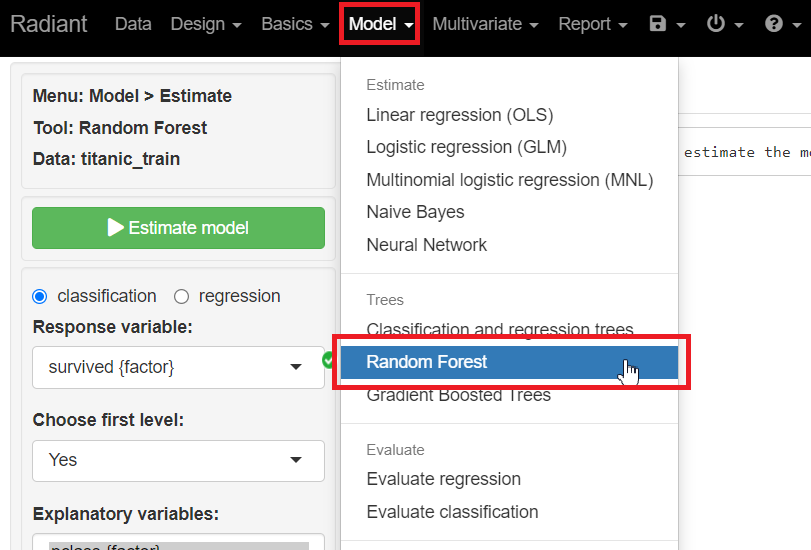Open the Design menu
Image resolution: width=811 pixels, height=550 pixels.
(206, 24)
